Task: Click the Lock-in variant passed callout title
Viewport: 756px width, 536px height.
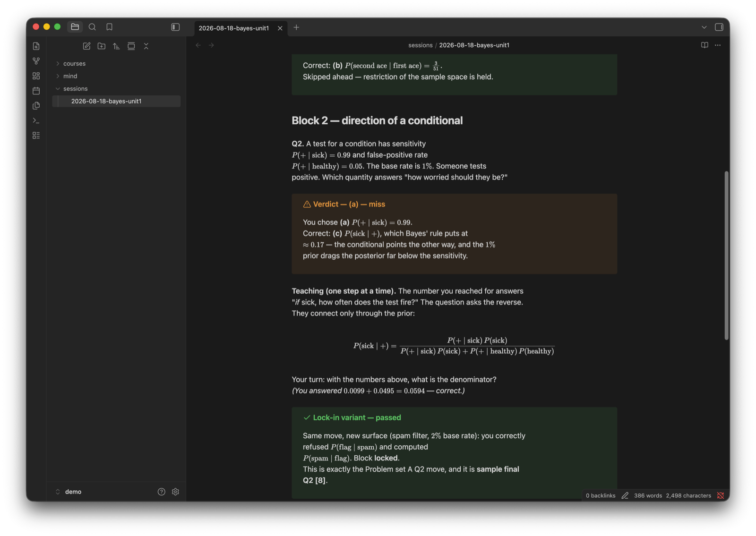Action: point(357,417)
